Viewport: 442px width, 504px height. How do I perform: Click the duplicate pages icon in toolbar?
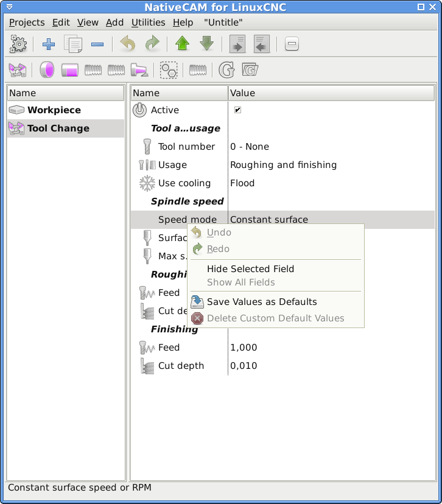point(73,44)
